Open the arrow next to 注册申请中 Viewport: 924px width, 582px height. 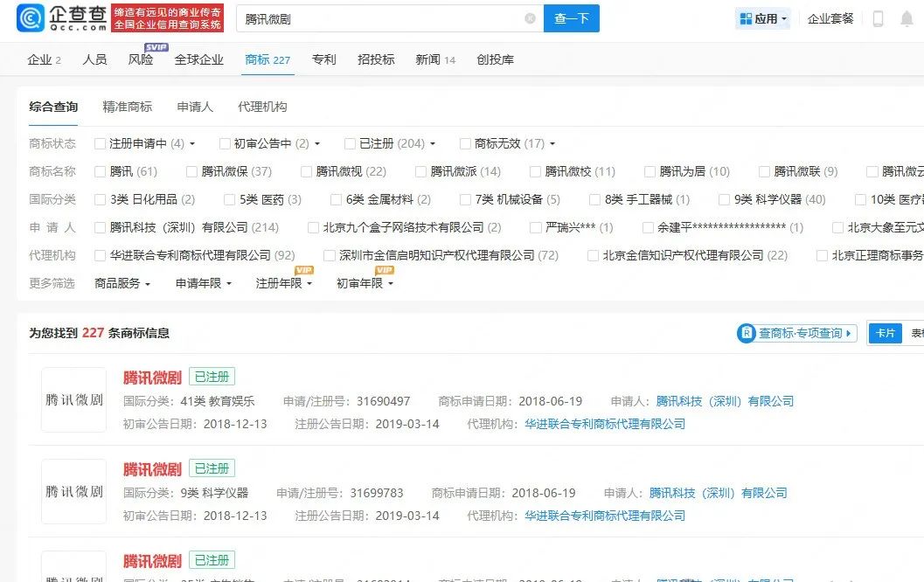(x=192, y=143)
